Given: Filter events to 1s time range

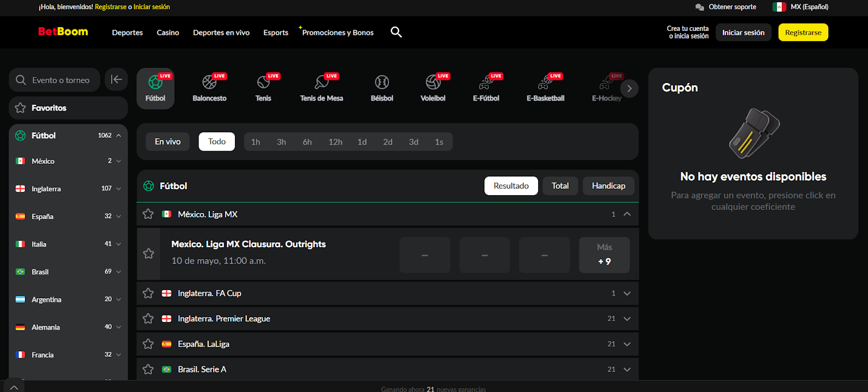Looking at the screenshot, I should pyautogui.click(x=439, y=142).
